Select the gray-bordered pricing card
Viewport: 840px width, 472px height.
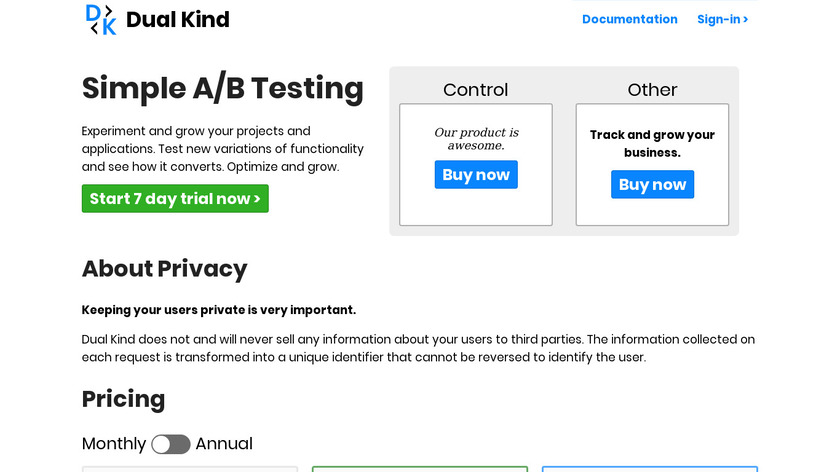pos(190,468)
